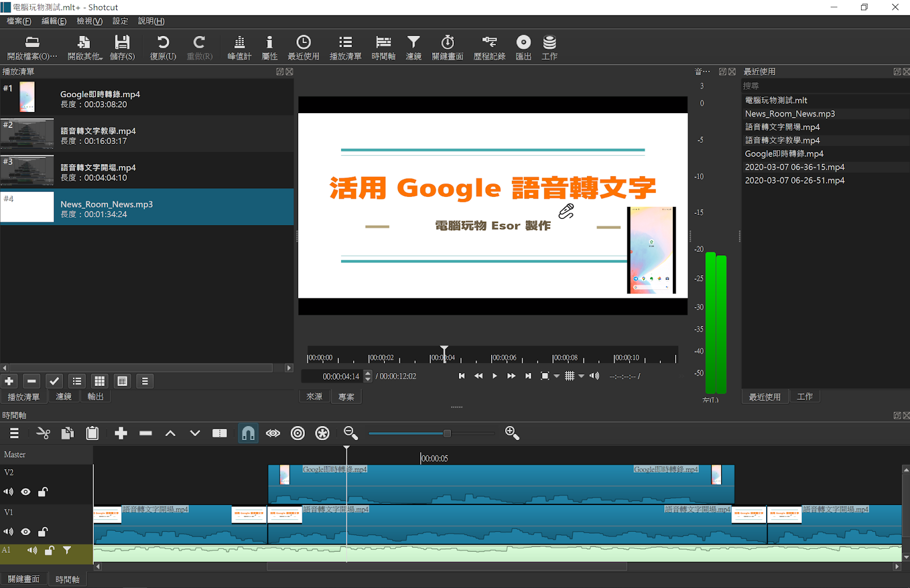This screenshot has width=910, height=588.
Task: Open the 工作 jobs toolbar icon
Action: [x=549, y=48]
